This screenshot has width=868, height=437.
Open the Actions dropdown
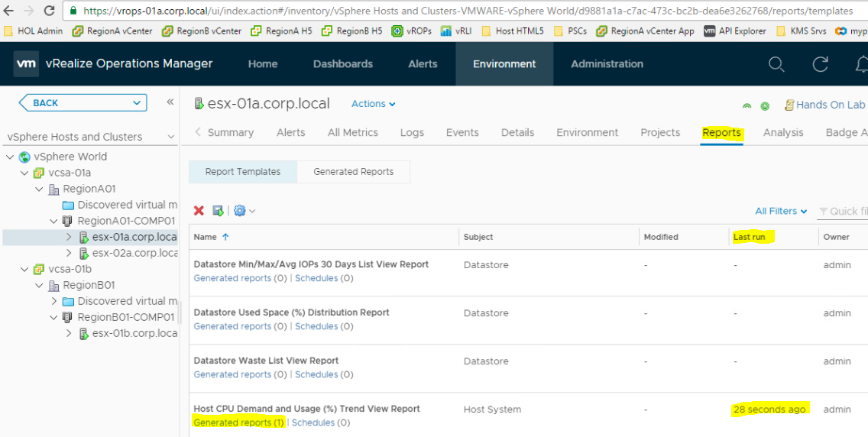pos(374,103)
